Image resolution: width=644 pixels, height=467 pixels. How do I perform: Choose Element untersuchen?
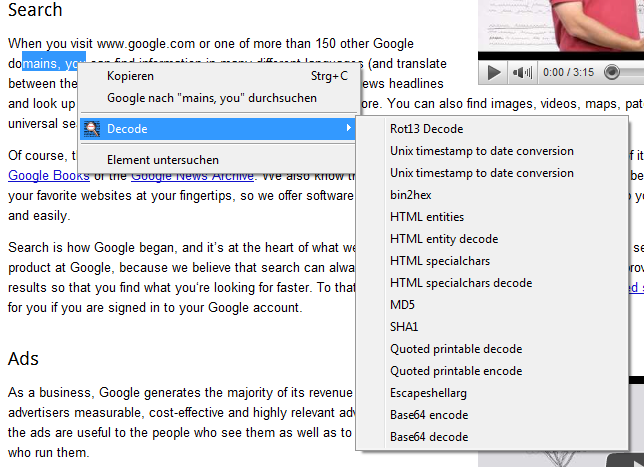pos(218,160)
